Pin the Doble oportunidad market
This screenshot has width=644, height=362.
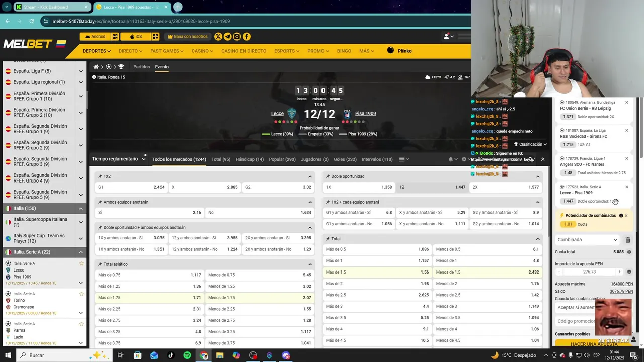click(x=328, y=176)
